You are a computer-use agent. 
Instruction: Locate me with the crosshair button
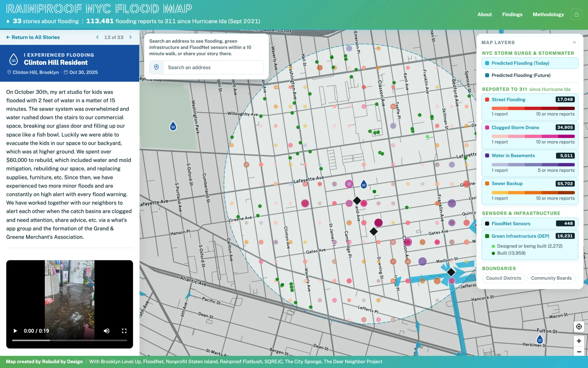[579, 326]
